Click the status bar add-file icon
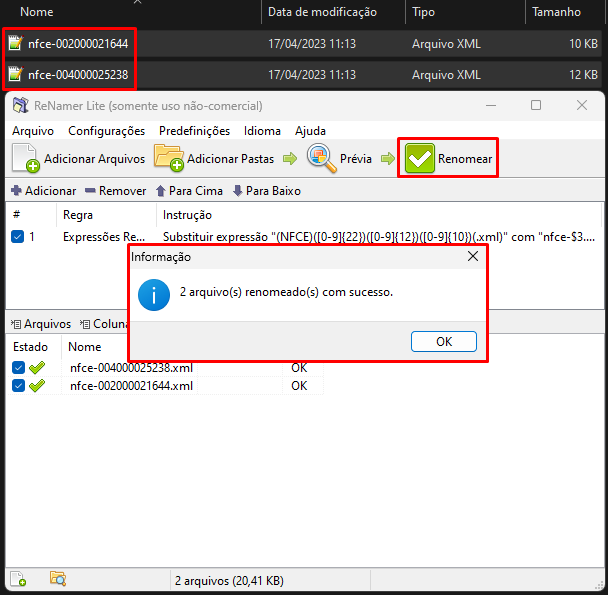The width and height of the screenshot is (608, 595). [18, 579]
